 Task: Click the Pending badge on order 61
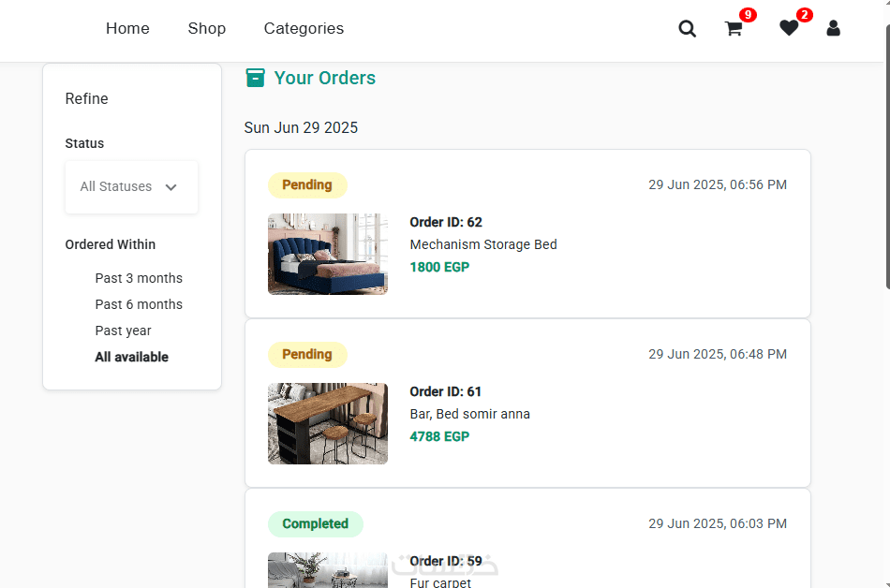click(x=307, y=355)
